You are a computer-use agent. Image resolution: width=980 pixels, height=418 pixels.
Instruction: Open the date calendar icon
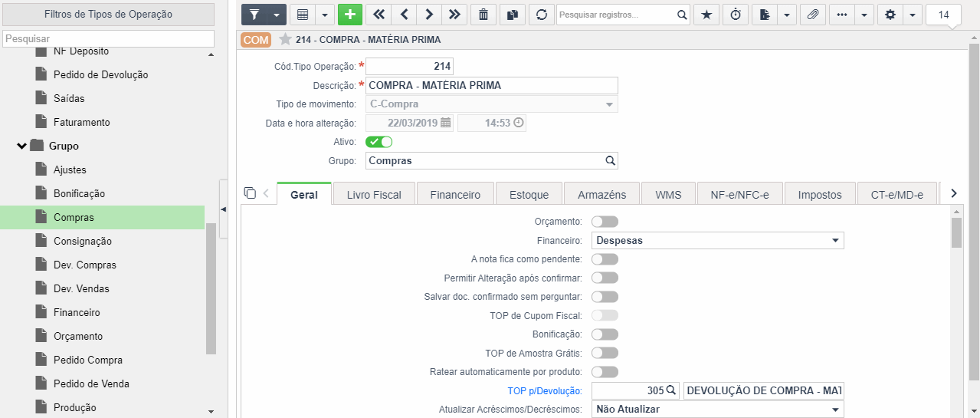tap(445, 123)
